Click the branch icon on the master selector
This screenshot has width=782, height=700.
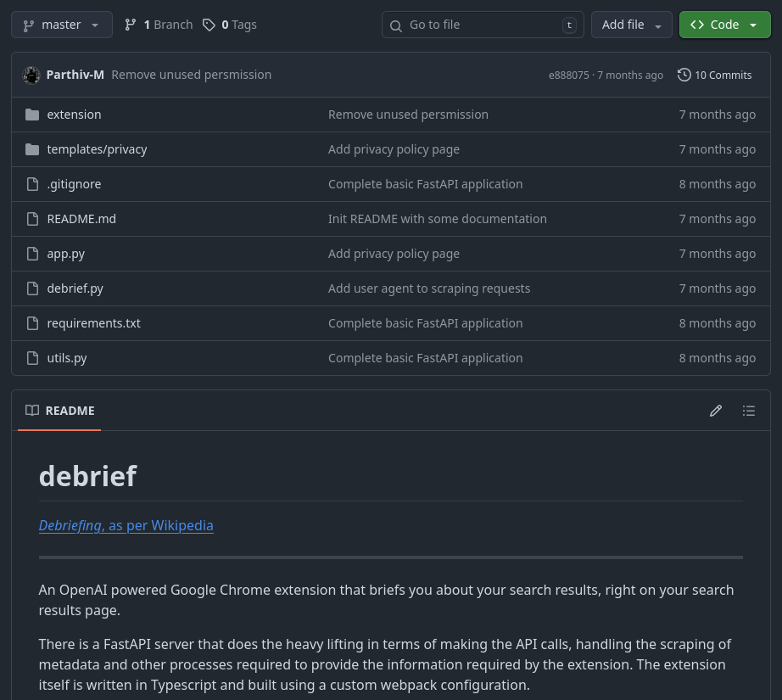point(28,24)
